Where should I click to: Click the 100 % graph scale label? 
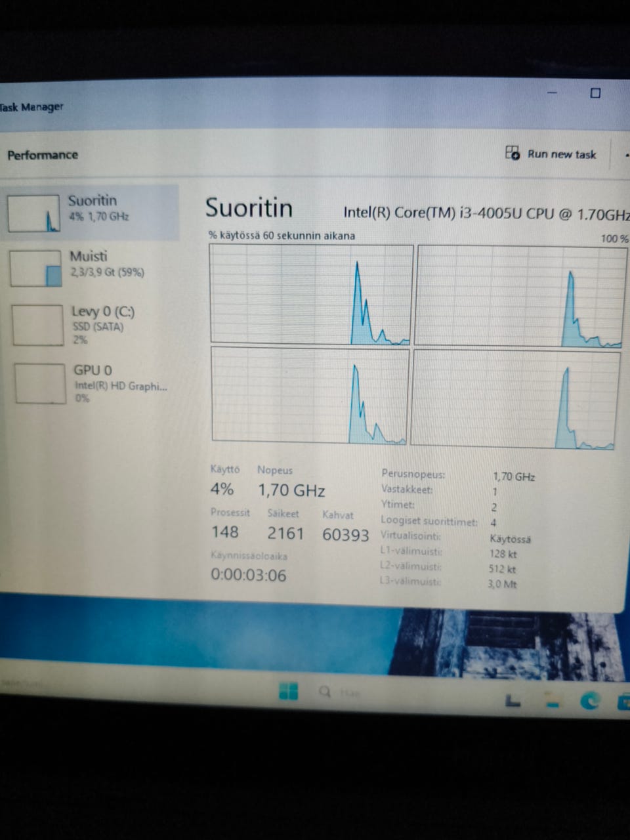(x=614, y=238)
